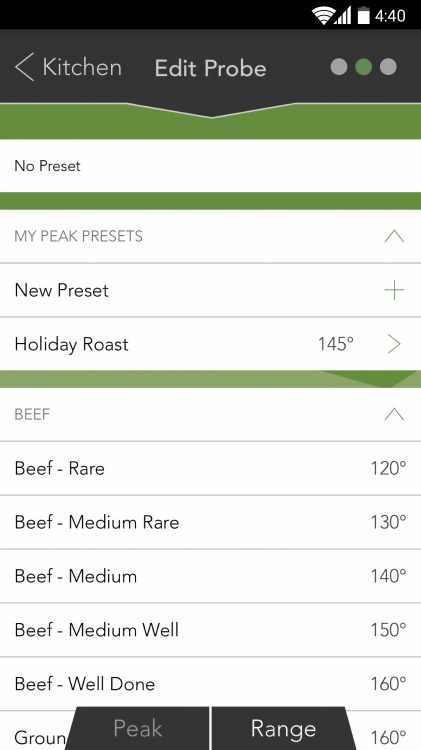Choose Beef - Medium 140° preset
This screenshot has height=750, width=421.
pos(210,576)
